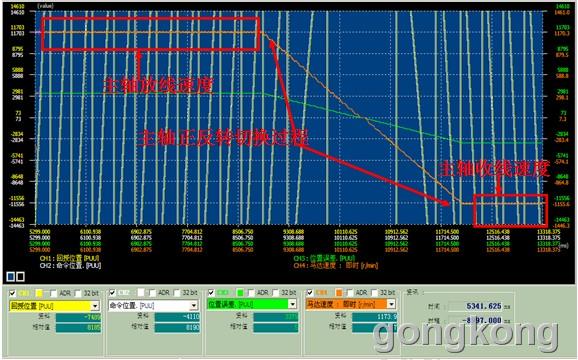Click the orange CH4 color swatch

[x=339, y=293]
